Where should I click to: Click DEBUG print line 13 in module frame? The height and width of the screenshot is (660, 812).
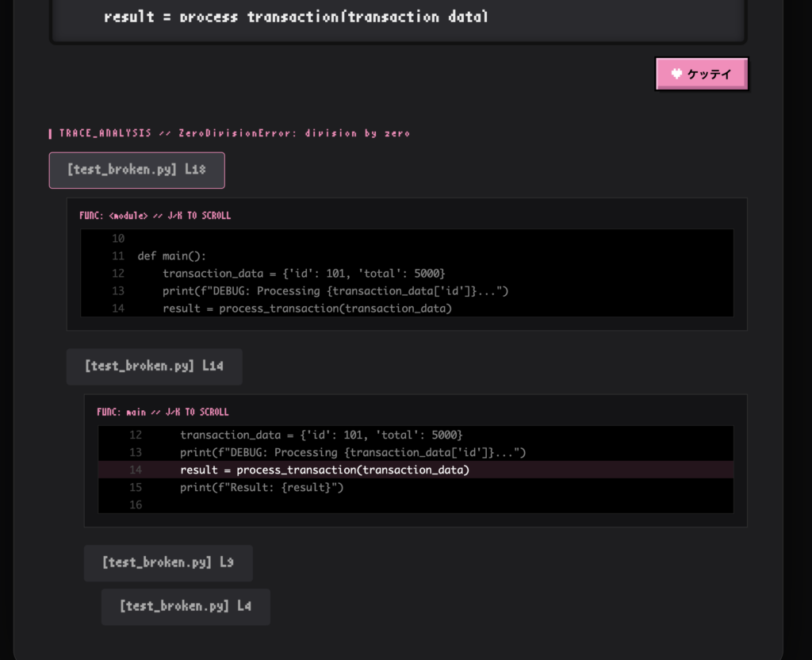[335, 291]
